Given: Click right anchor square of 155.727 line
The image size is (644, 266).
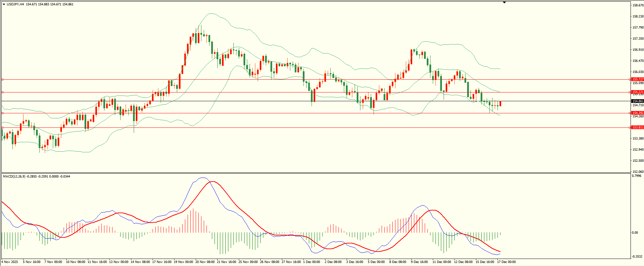Looking at the screenshot, I should tap(630, 80).
